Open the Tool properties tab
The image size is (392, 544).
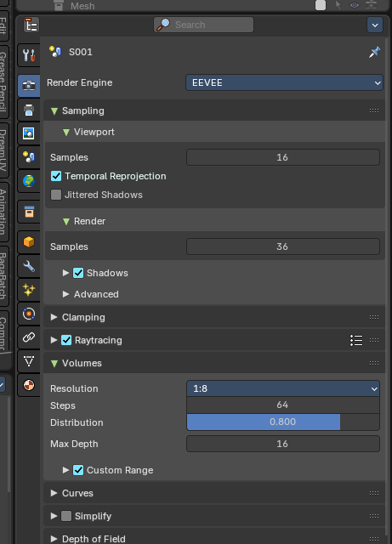coord(29,55)
